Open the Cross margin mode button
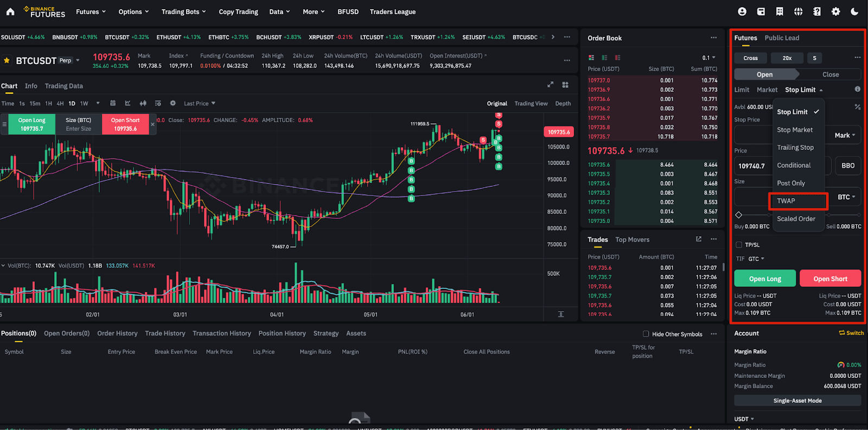The width and height of the screenshot is (868, 430). pyautogui.click(x=751, y=58)
